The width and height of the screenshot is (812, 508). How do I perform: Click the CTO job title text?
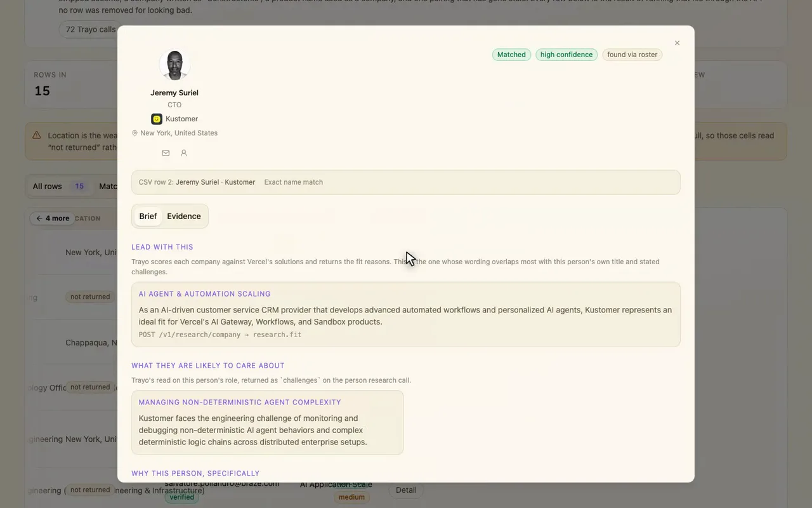tap(174, 105)
